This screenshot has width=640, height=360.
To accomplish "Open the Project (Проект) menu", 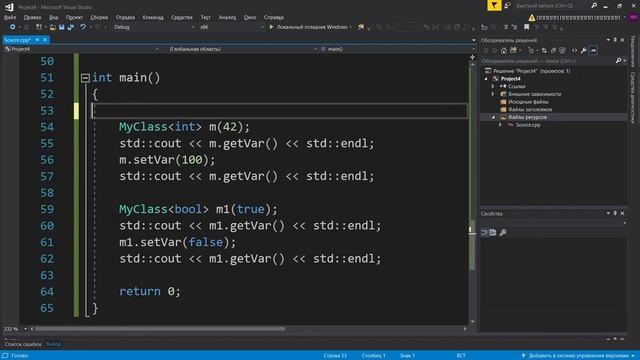I will tap(74, 18).
